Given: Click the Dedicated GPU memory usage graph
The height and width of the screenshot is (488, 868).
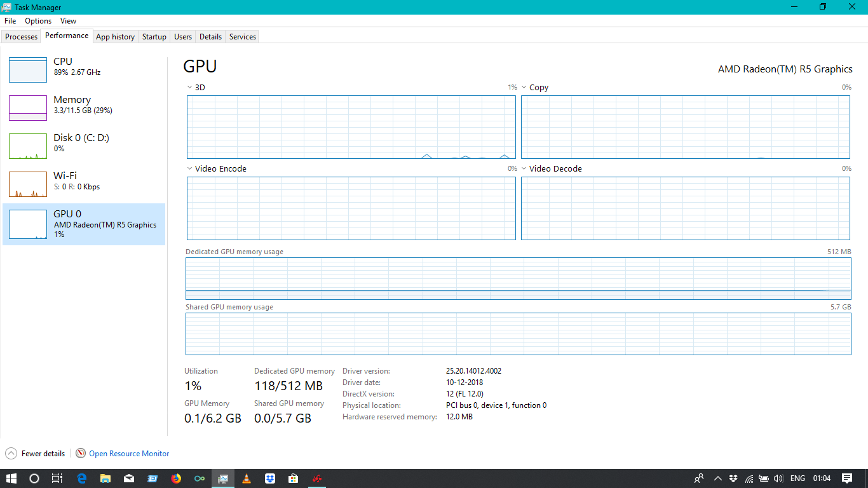Looking at the screenshot, I should pyautogui.click(x=518, y=278).
